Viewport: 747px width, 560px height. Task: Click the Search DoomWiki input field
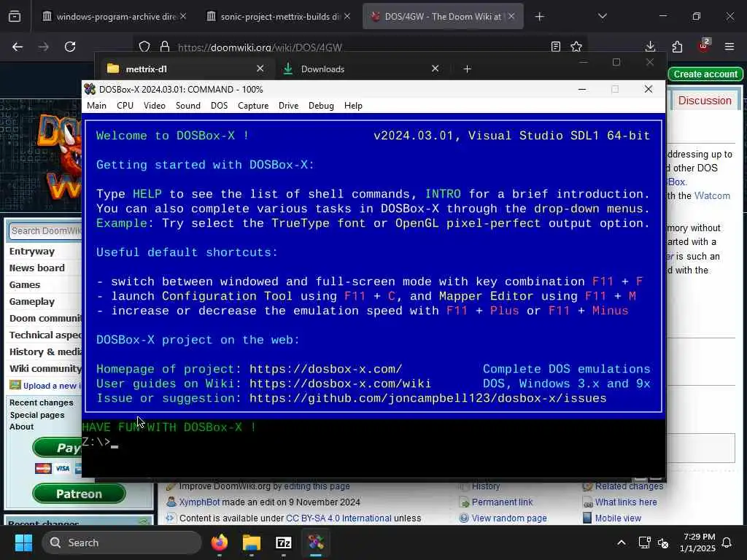point(46,231)
